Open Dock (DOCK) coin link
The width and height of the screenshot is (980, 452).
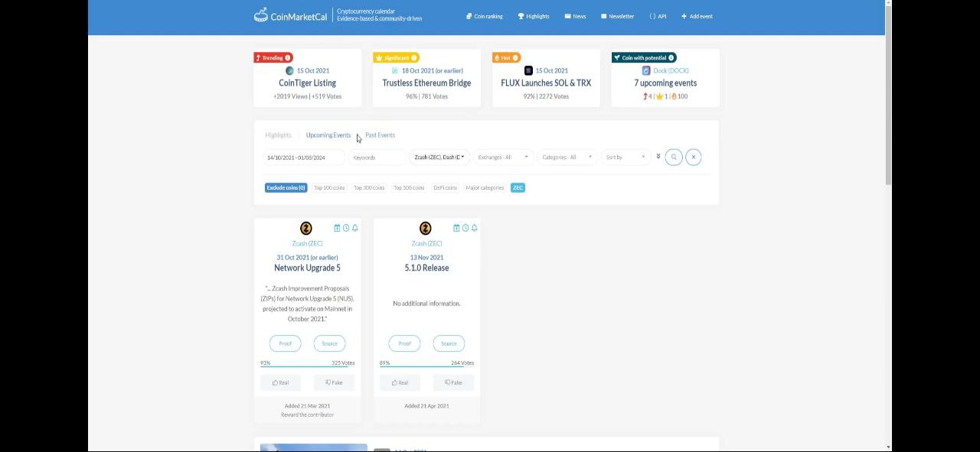(x=671, y=70)
